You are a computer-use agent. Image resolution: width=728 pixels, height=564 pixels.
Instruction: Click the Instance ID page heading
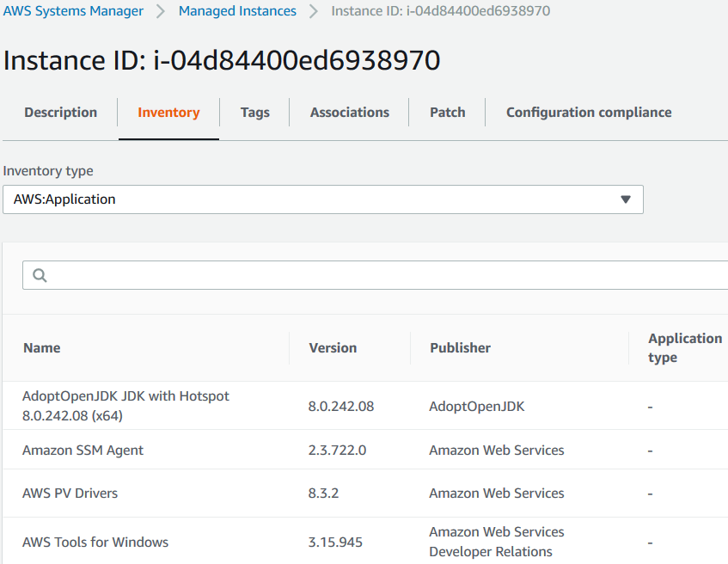tap(222, 60)
